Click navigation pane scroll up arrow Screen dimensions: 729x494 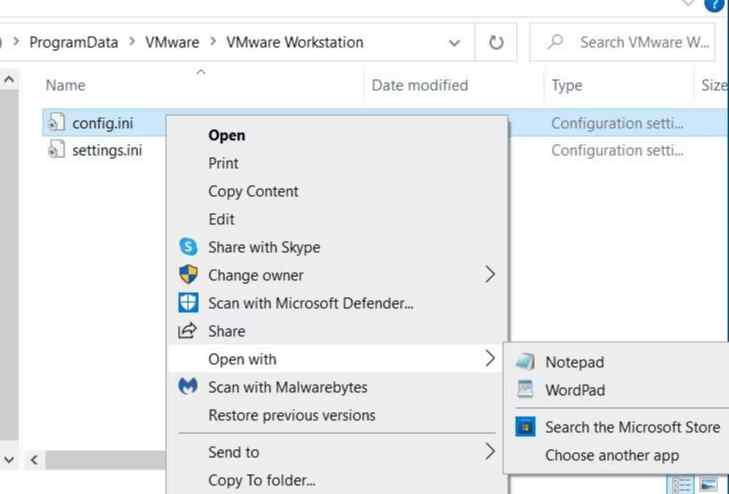[9, 79]
